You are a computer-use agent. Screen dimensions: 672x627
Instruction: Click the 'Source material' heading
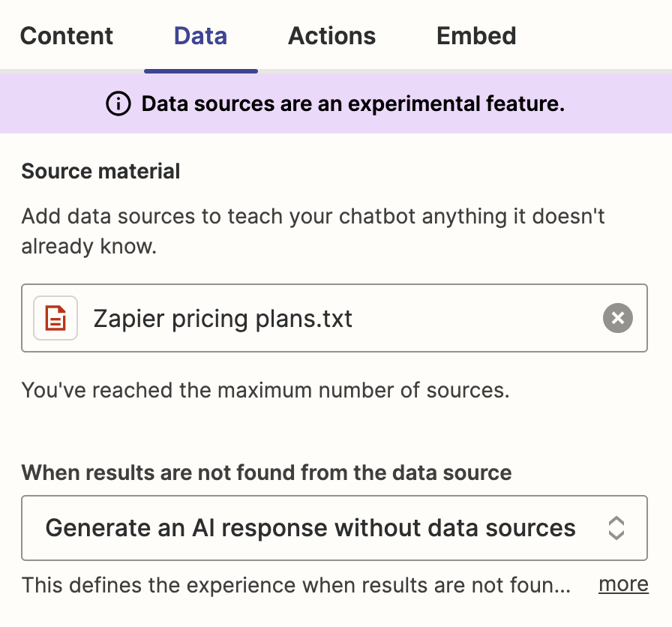coord(100,171)
